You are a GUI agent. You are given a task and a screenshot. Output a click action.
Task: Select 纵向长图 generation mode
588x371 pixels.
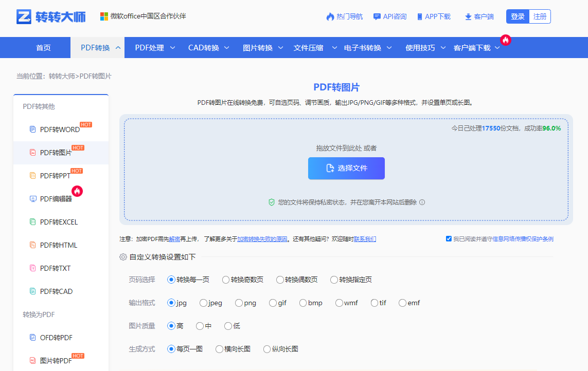coord(266,349)
